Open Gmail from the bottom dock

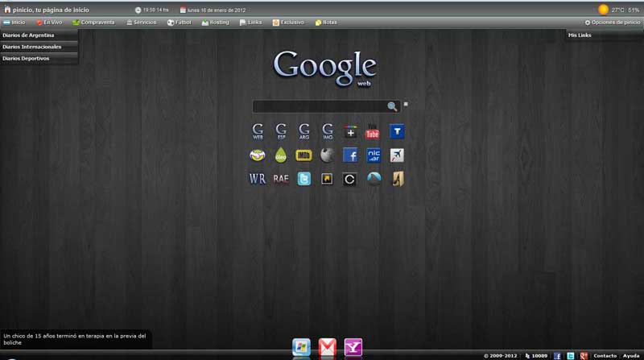coord(327,347)
